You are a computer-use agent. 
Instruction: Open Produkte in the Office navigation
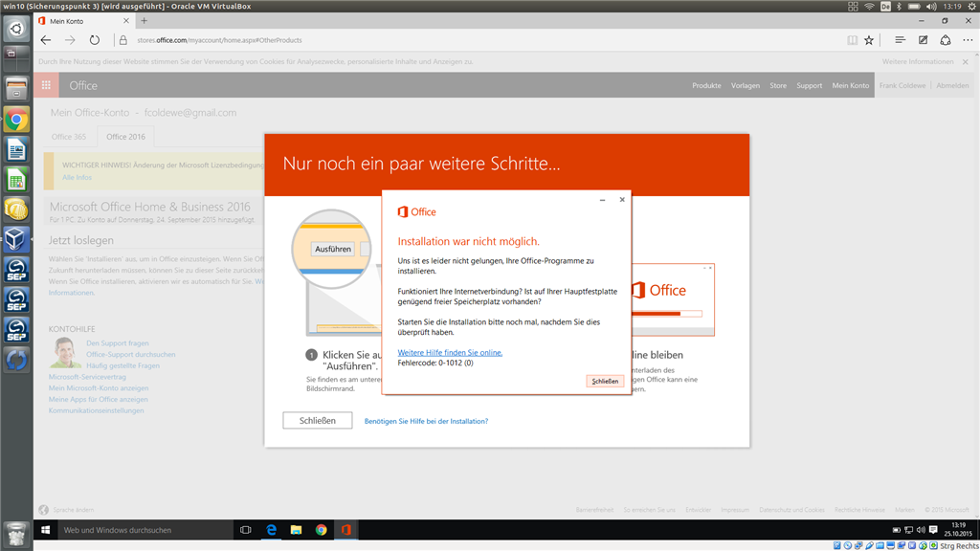click(706, 85)
